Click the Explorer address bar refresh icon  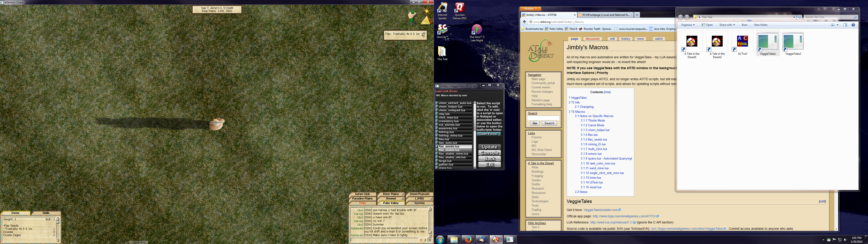tap(799, 17)
